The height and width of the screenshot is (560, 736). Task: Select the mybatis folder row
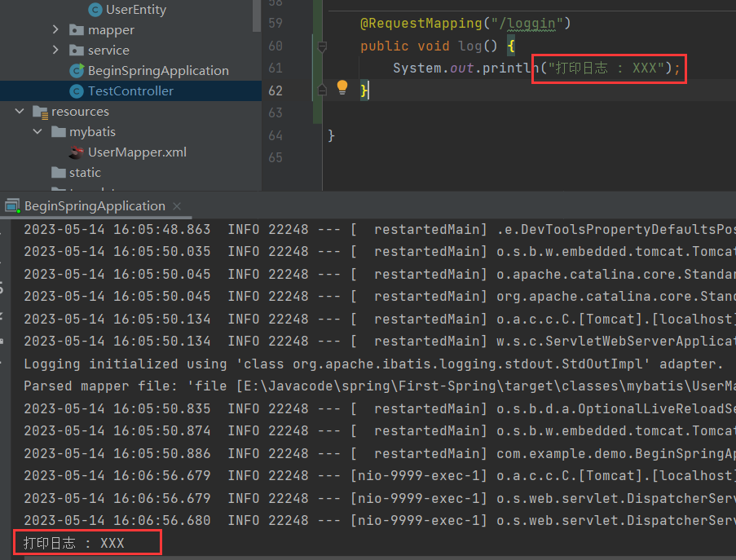tap(130, 132)
